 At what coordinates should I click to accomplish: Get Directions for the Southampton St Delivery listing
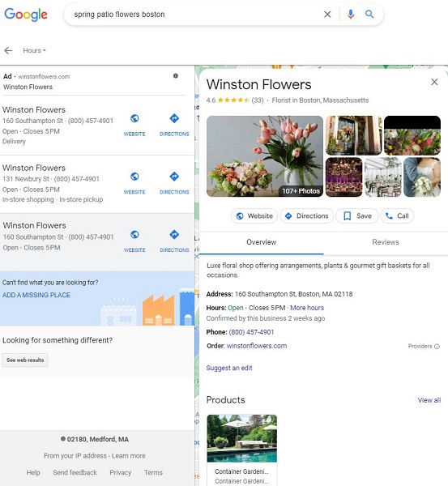pos(174,126)
